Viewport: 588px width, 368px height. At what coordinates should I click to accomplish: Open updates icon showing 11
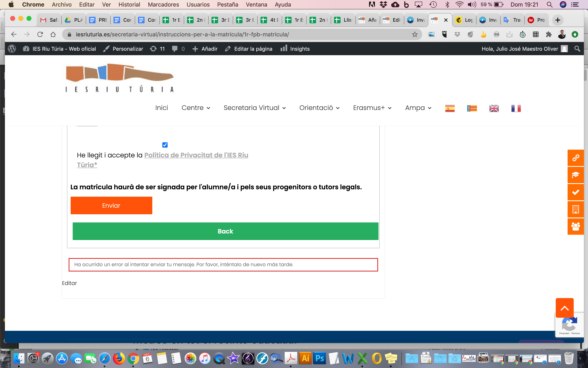[157, 49]
